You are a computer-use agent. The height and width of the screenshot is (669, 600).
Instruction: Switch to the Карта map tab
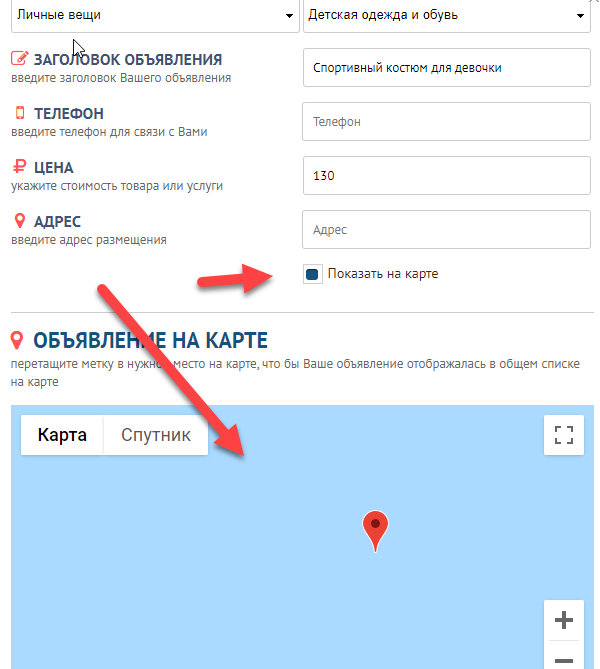[x=62, y=435]
